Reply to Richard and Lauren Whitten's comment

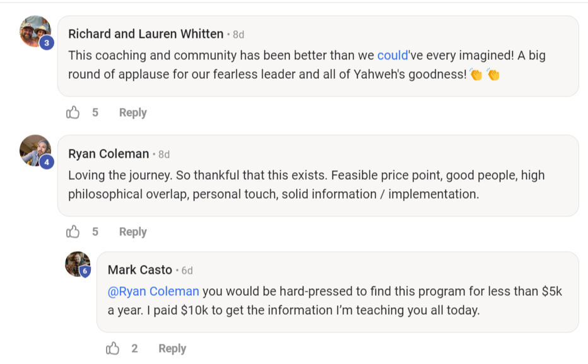(x=132, y=112)
